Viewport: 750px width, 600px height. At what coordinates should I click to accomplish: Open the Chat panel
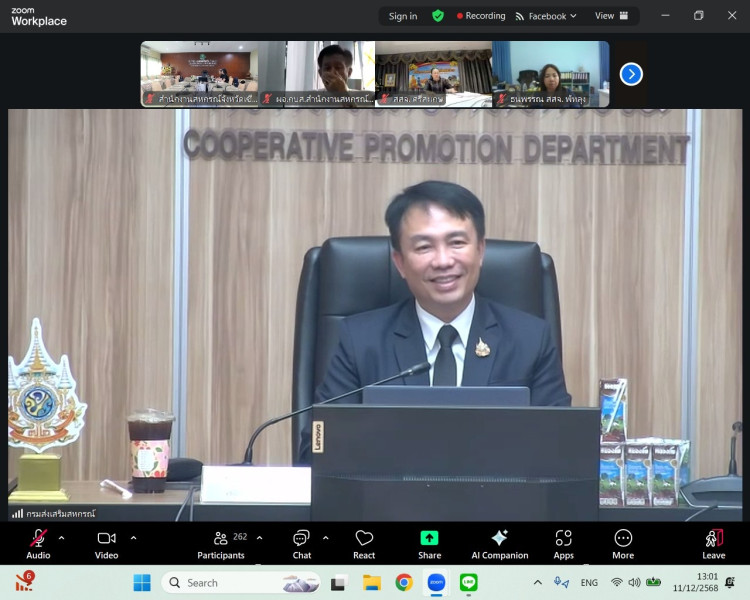[301, 543]
